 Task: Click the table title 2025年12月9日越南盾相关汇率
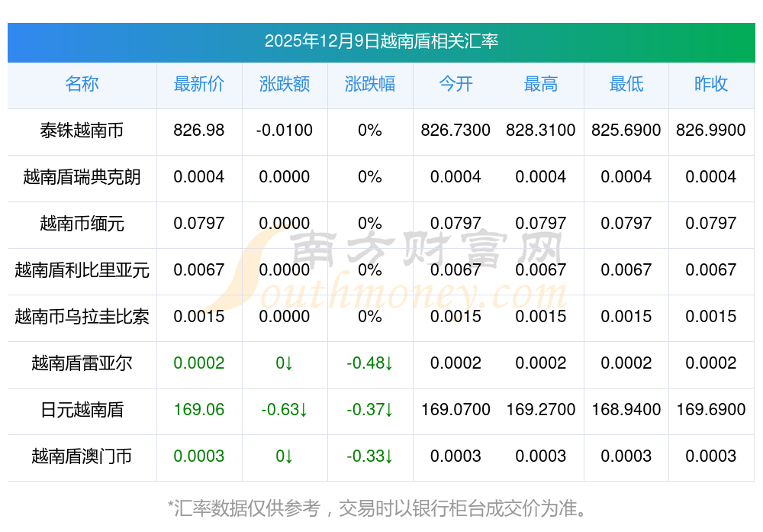click(x=381, y=41)
